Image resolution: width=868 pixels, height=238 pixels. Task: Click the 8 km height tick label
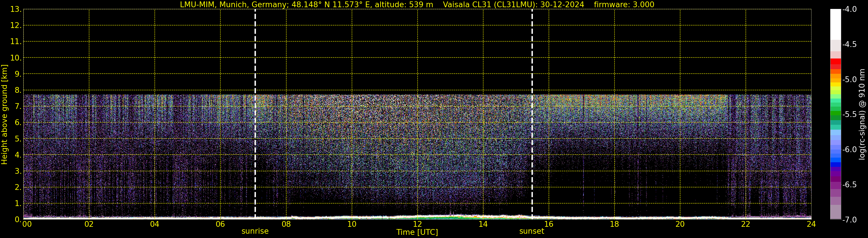click(18, 90)
